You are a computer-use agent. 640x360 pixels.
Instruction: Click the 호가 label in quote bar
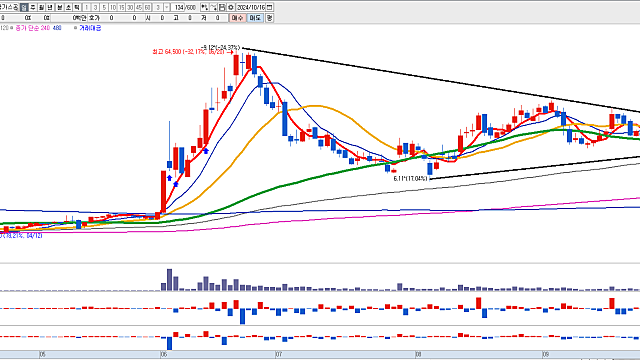click(x=94, y=18)
